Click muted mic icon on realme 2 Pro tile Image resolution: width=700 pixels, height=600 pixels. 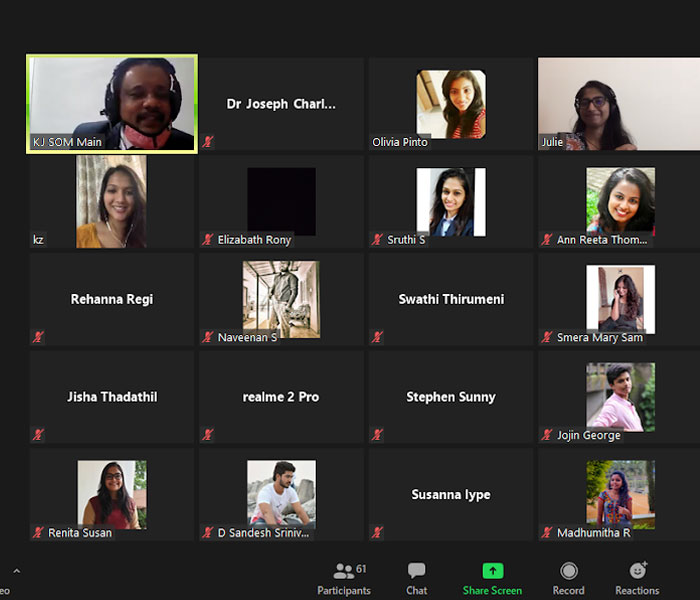pos(208,434)
